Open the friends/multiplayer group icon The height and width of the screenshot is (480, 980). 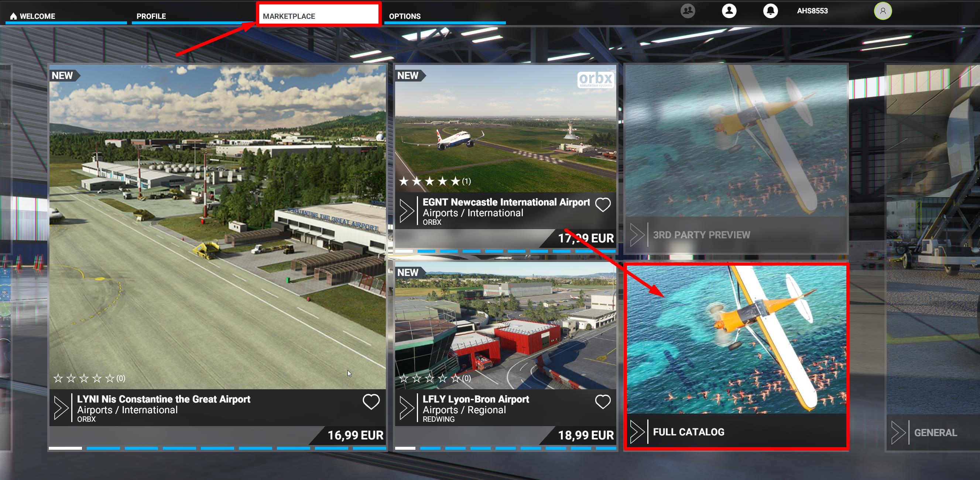click(688, 11)
